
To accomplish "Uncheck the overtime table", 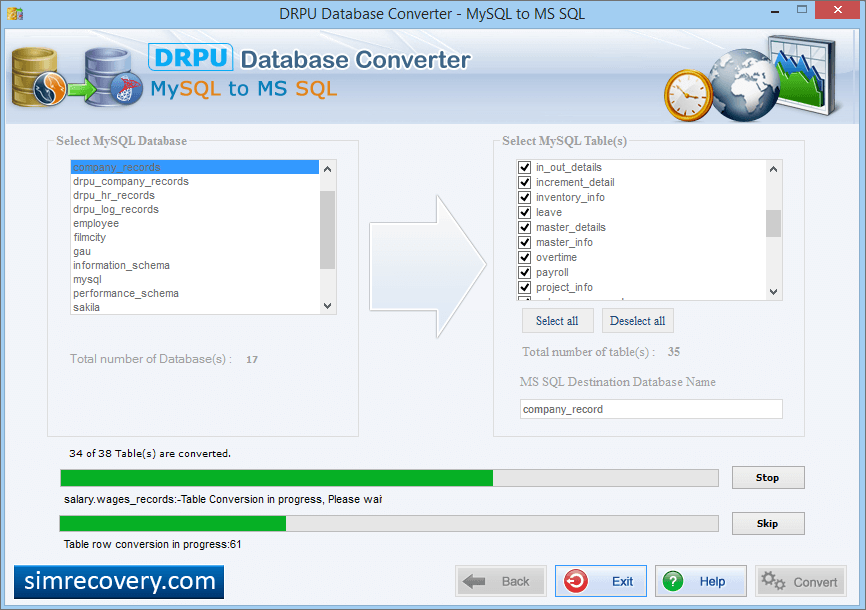I will coord(525,257).
